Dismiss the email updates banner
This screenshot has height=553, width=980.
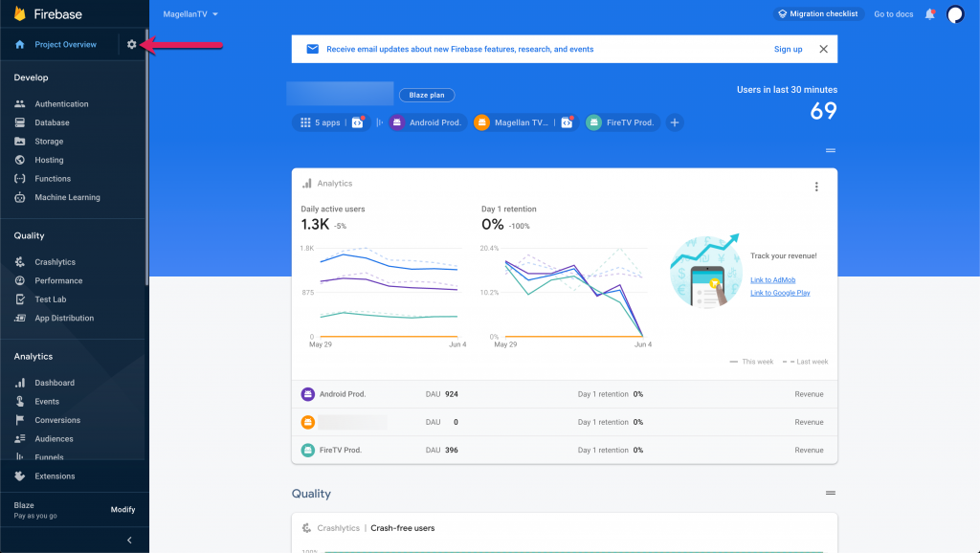coord(823,49)
